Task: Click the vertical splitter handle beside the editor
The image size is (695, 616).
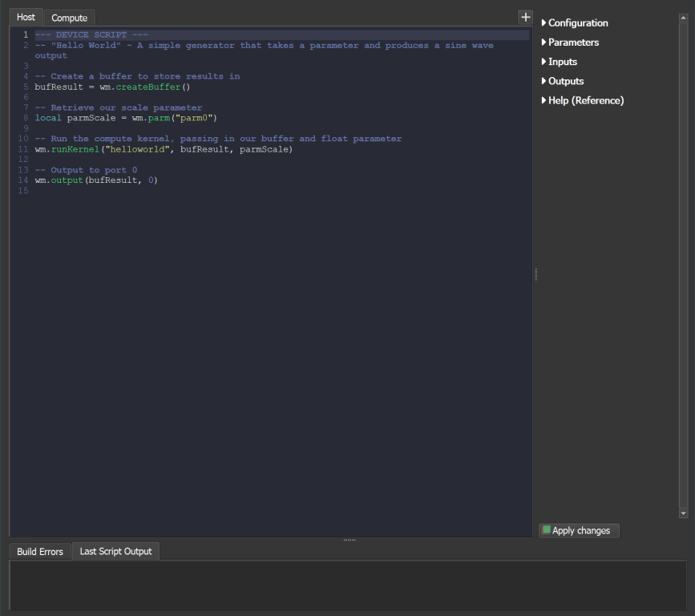Action: [535, 274]
